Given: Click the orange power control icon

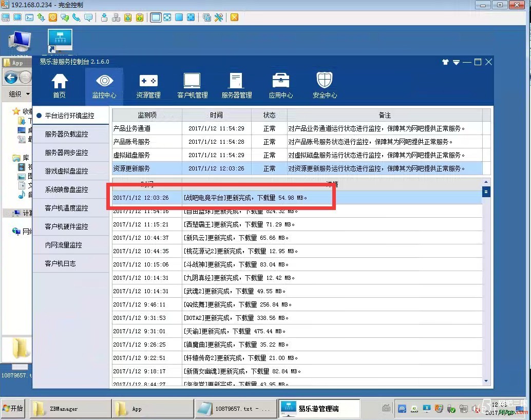Looking at the screenshot, I should [53, 17].
